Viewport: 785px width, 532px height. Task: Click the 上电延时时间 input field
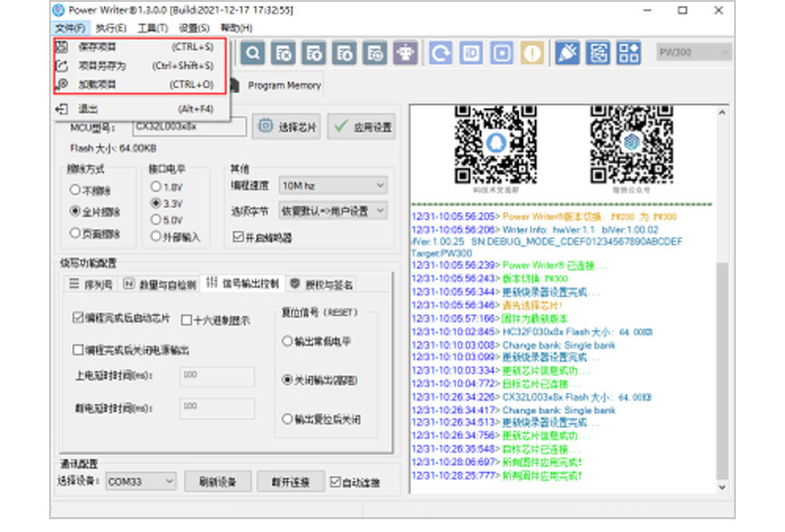pyautogui.click(x=217, y=375)
